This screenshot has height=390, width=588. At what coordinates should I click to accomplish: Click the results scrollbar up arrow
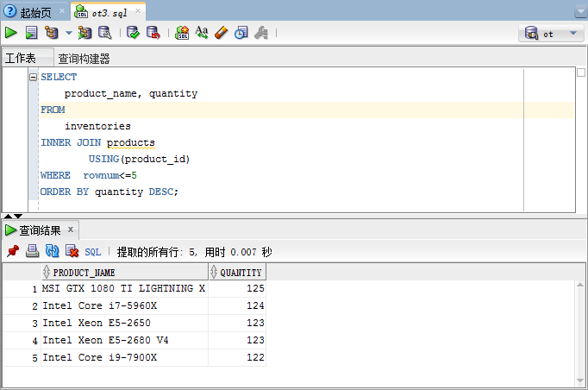[580, 285]
